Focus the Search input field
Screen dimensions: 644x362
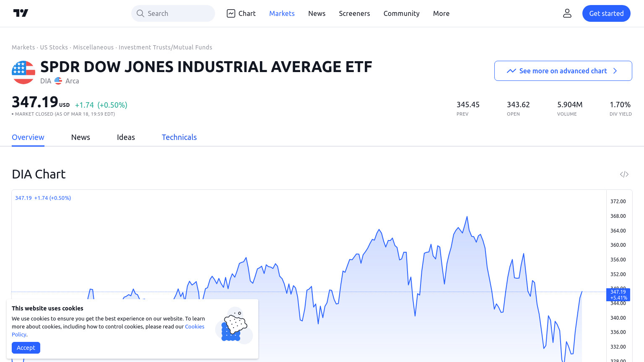173,13
